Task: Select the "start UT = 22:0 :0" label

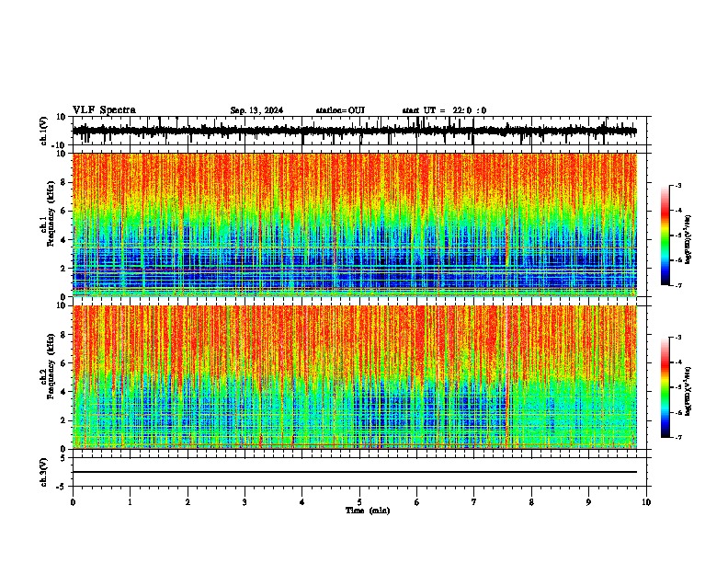Action: click(x=444, y=110)
